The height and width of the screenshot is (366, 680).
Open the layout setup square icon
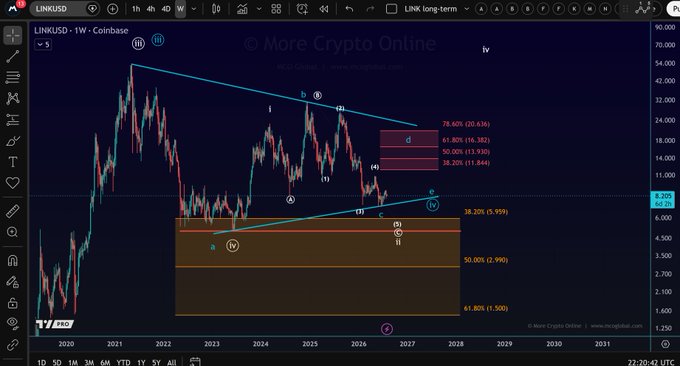[391, 9]
